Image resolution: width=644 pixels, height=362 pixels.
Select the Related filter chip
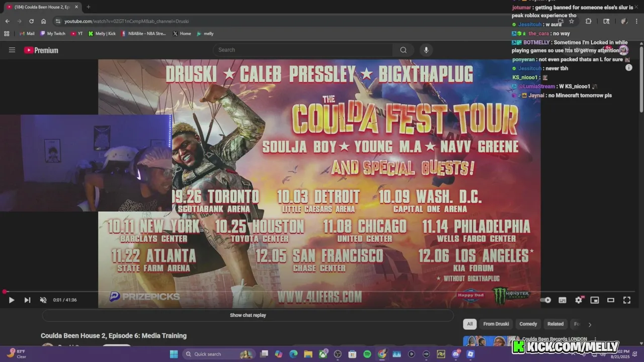coord(555,324)
